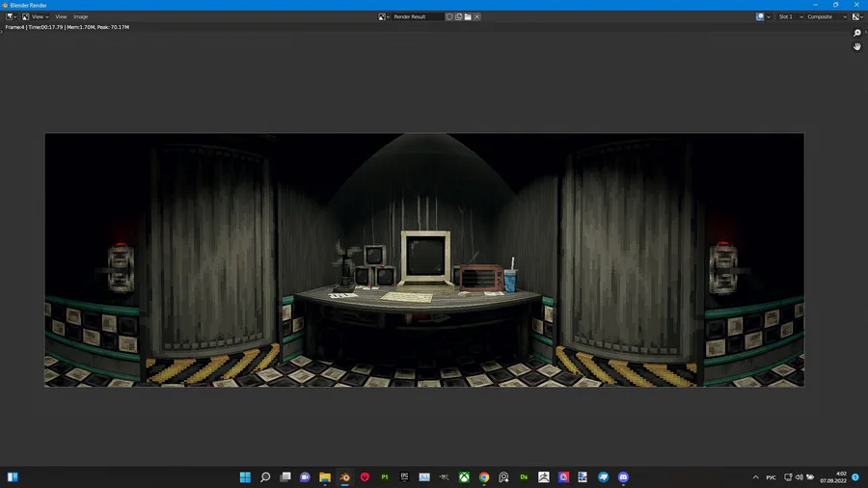Open notification center badge
868x488 pixels.
click(855, 477)
